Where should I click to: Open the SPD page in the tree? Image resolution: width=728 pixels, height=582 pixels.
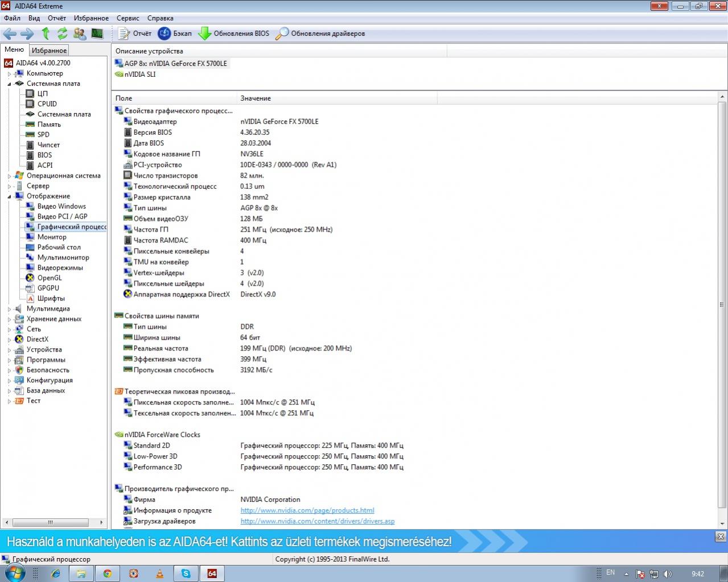tap(43, 135)
